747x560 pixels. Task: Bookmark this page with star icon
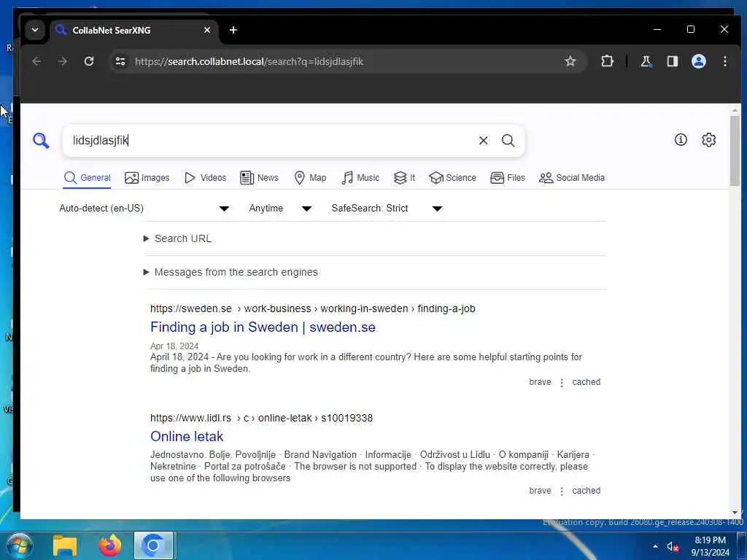tap(570, 61)
